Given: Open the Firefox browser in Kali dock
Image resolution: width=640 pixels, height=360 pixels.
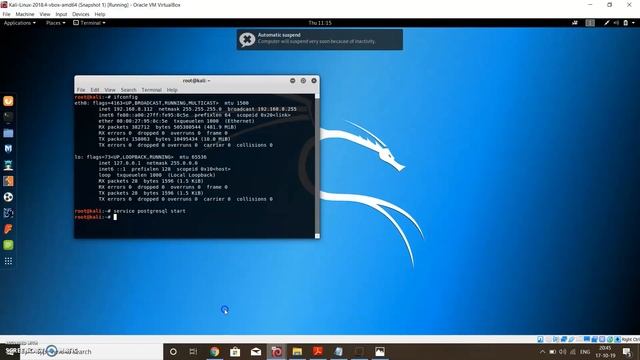Looking at the screenshot, I should point(8,101).
